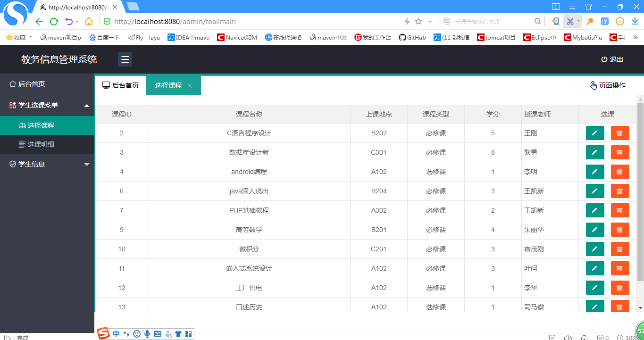Click trash icon in 微积分 row
644x340 pixels.
click(x=620, y=249)
